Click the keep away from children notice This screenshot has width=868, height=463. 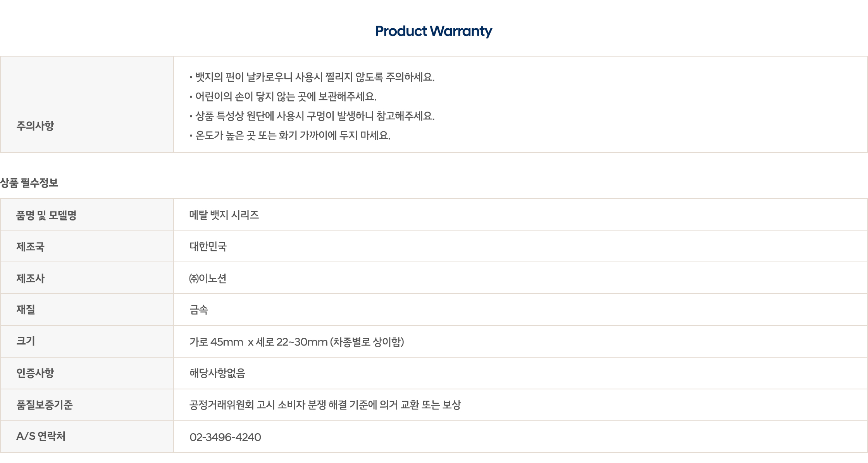point(286,96)
